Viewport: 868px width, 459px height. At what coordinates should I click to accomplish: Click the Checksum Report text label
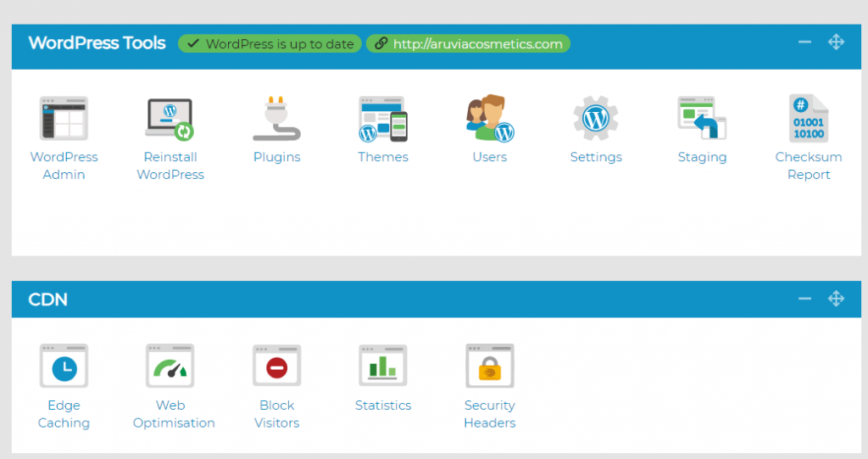[809, 165]
